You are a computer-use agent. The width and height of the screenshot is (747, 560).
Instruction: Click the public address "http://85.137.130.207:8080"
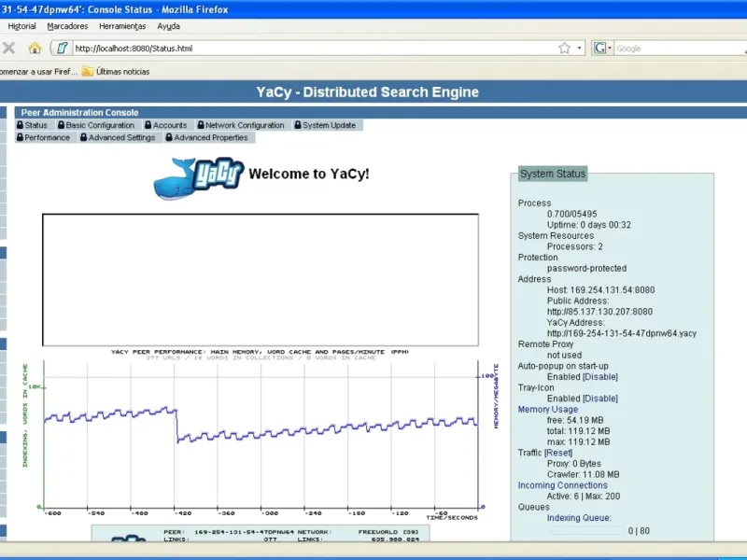coord(599,312)
